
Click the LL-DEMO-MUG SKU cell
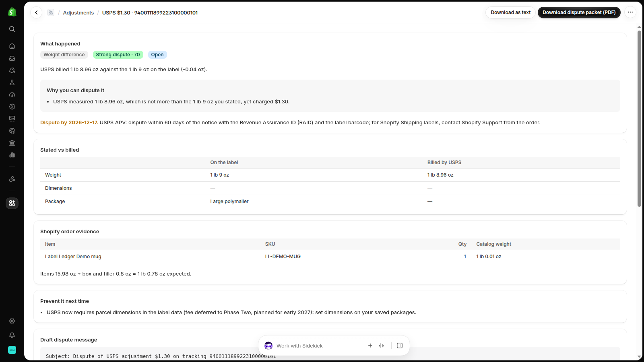tap(283, 257)
